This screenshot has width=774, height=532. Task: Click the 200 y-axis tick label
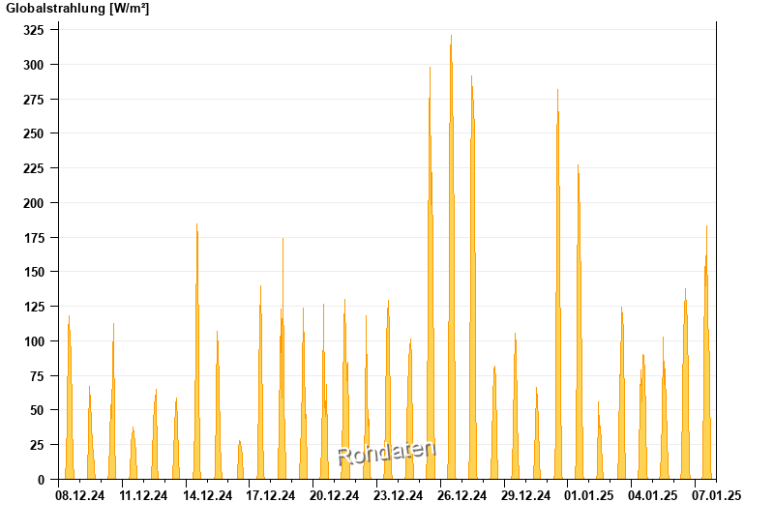pyautogui.click(x=34, y=203)
